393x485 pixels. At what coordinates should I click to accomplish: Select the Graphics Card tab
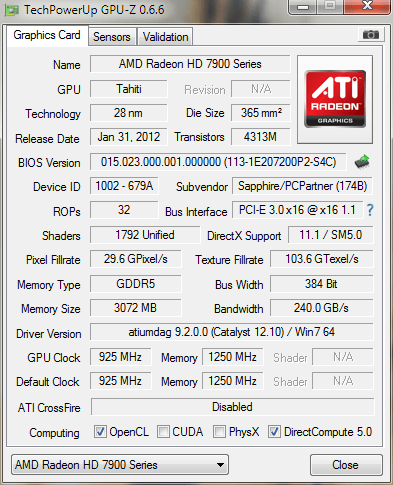(x=47, y=35)
